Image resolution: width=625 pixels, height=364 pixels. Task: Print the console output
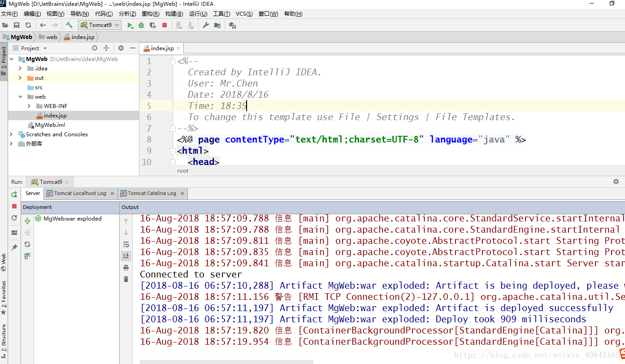pyautogui.click(x=126, y=268)
